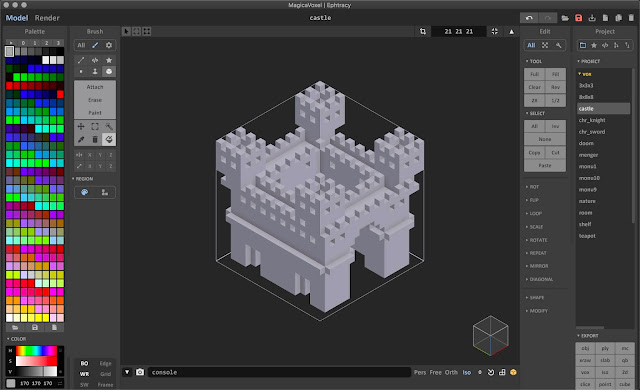Collapse the EXPORT section
Viewport: 640px width, 390px height.
[588, 336]
